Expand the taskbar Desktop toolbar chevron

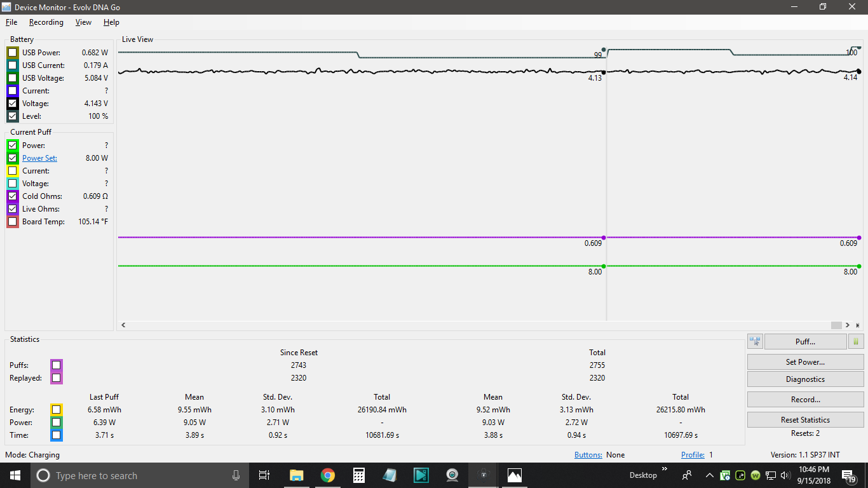665,470
